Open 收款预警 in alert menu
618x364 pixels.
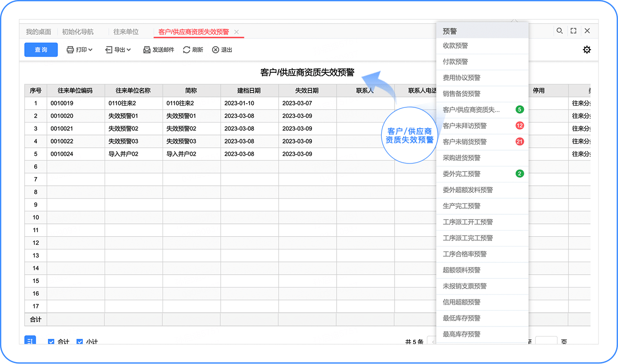click(x=482, y=46)
